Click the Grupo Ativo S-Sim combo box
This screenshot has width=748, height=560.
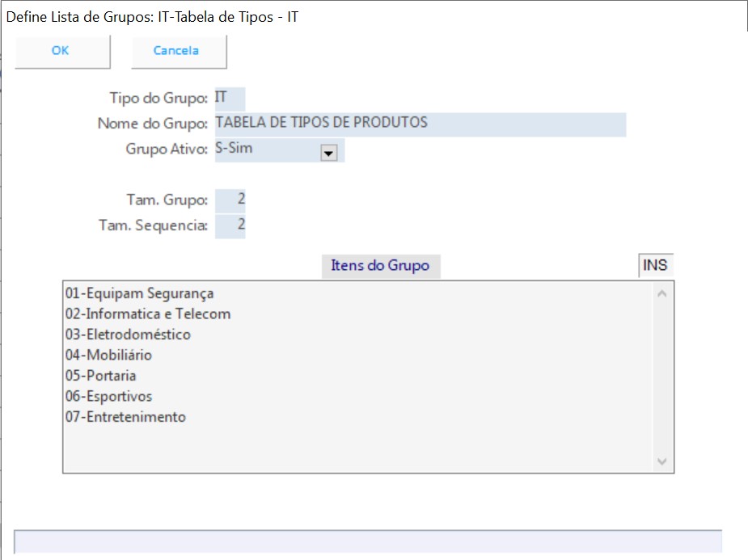coord(267,150)
